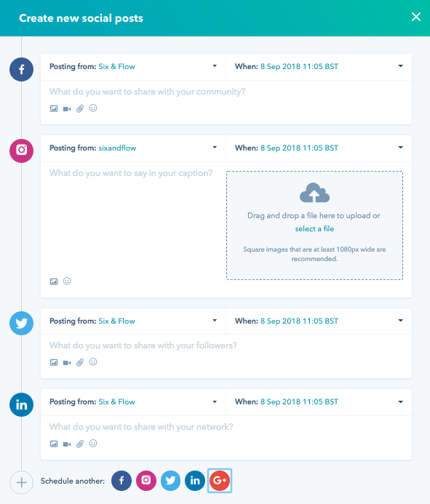Open Instagram Posting from sixandflow dropdown

click(x=133, y=148)
